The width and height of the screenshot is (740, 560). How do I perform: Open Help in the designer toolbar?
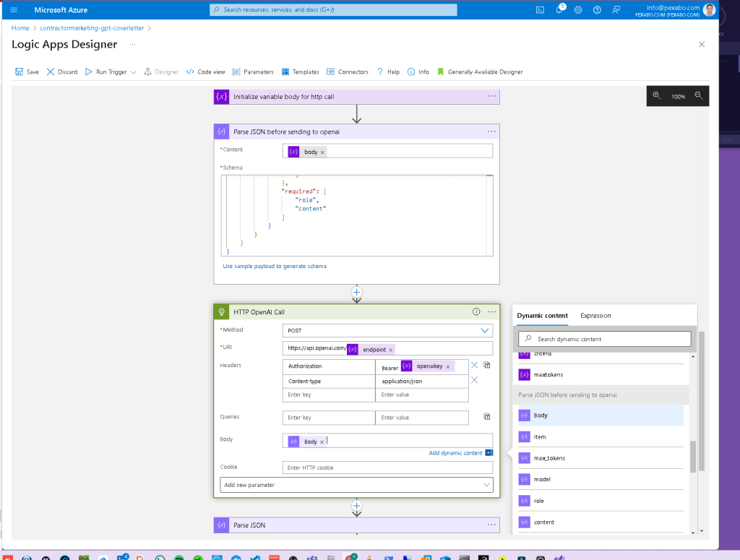[x=388, y=72]
